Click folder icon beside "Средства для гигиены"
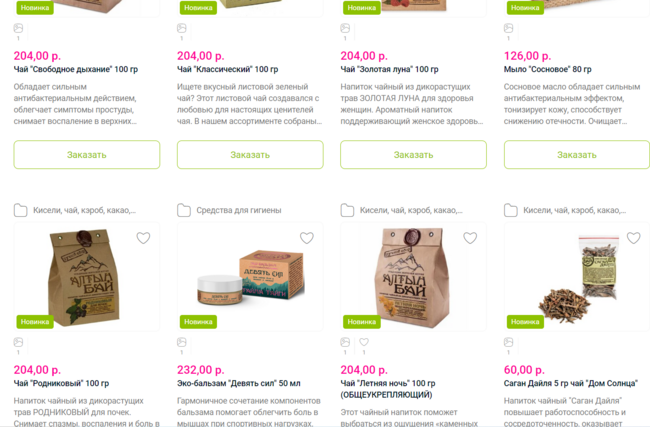 click(184, 210)
